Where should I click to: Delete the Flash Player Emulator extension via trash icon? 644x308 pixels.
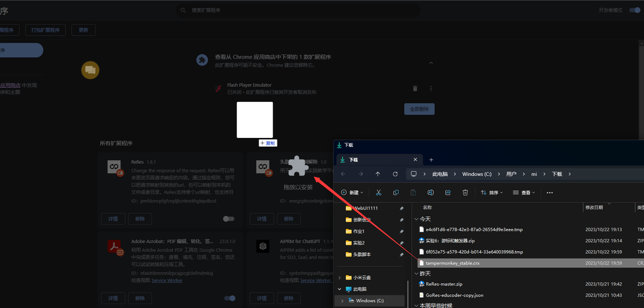tap(415, 89)
